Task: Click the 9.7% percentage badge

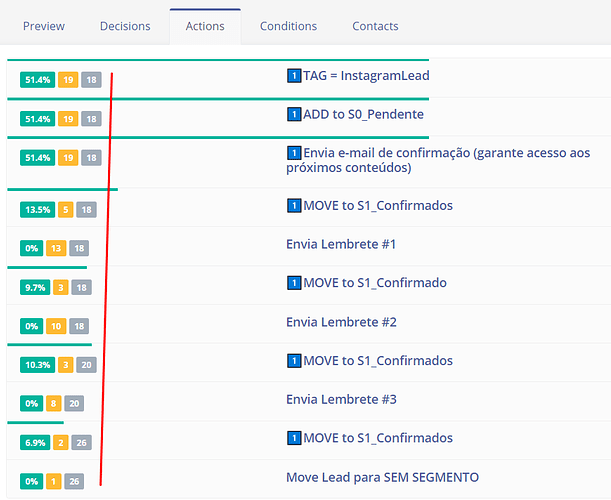Action: pos(35,288)
